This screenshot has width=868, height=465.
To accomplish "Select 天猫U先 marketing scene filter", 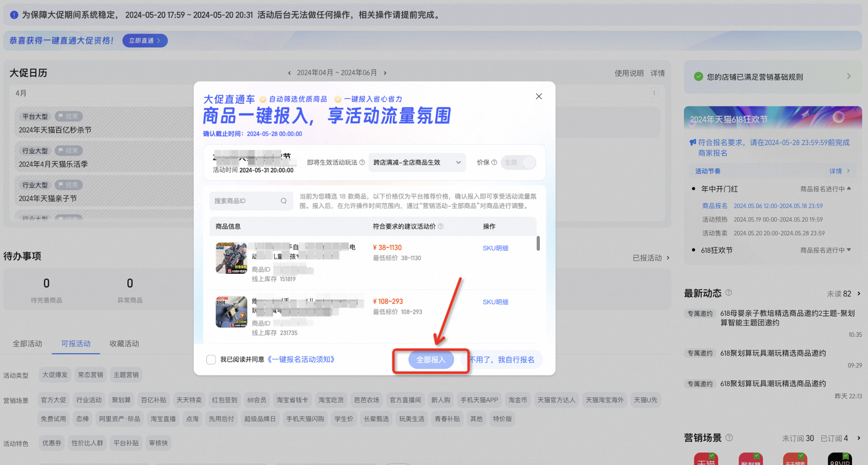I will click(x=646, y=400).
